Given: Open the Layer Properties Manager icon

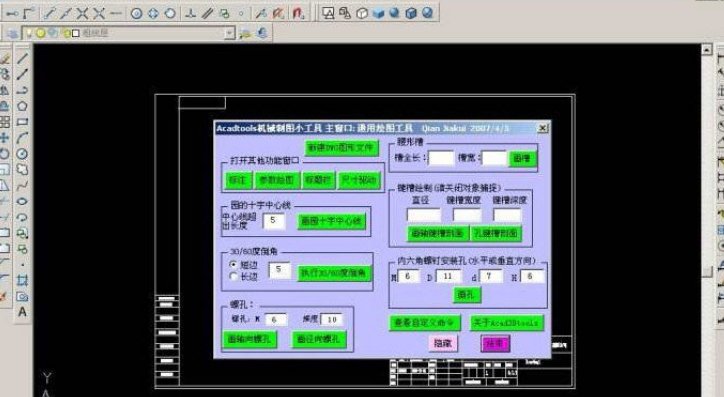Looking at the screenshot, I should [x=13, y=33].
